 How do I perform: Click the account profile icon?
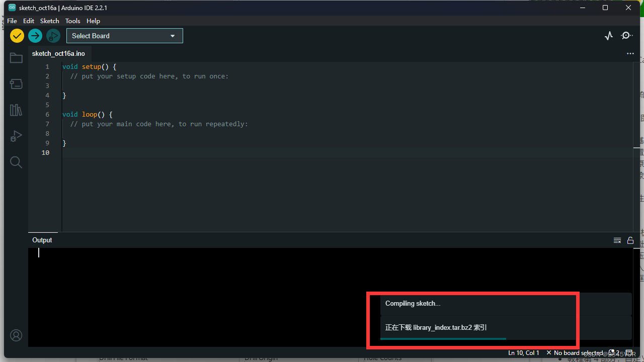[16, 335]
